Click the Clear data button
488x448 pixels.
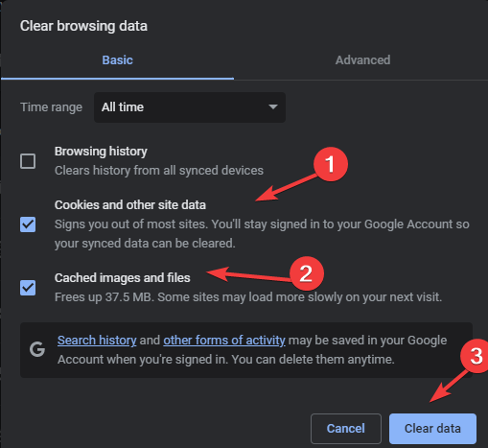pos(432,429)
